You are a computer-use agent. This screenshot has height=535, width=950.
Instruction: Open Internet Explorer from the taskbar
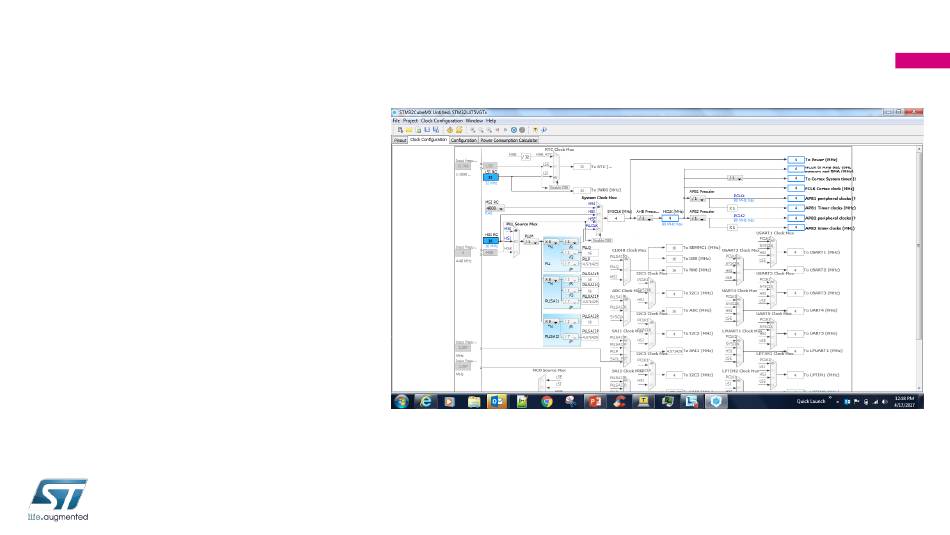(426, 401)
